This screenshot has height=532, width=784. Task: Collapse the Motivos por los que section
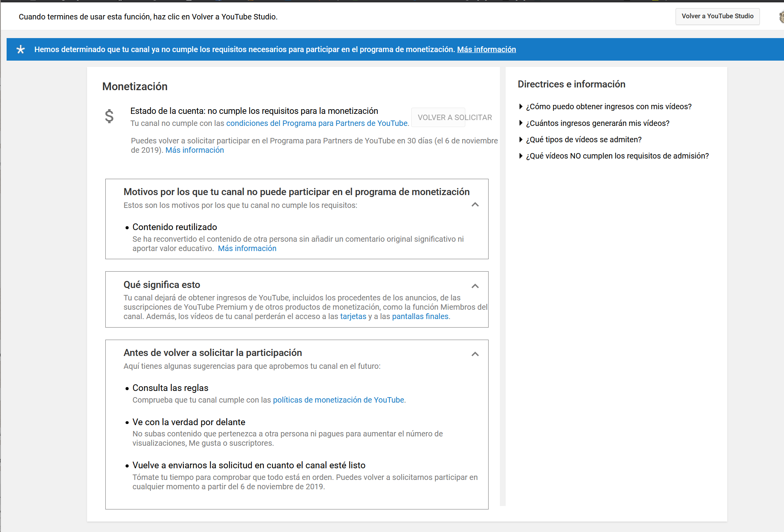tap(475, 204)
